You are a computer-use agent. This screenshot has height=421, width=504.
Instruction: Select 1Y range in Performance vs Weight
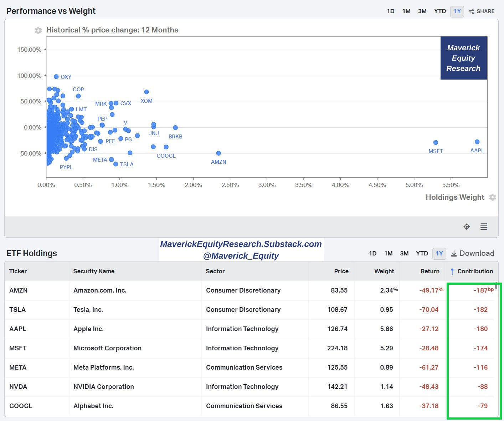pos(457,11)
